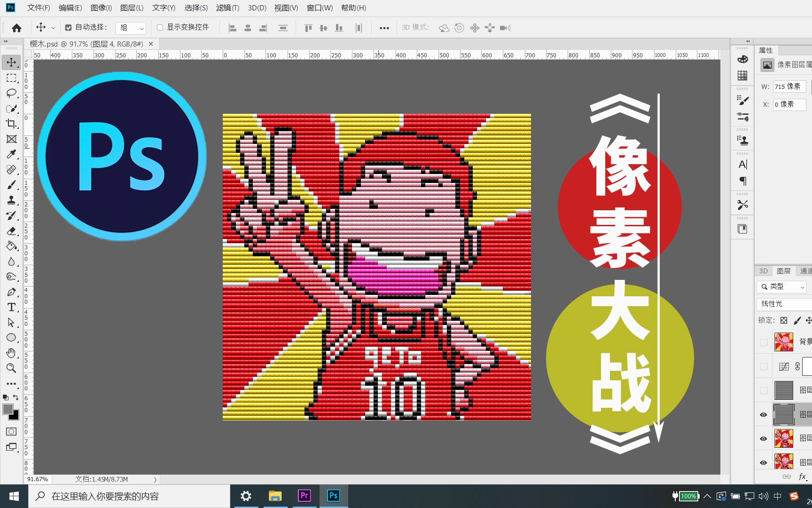Viewport: 812px width, 508px height.
Task: Select the Lasso tool
Action: (x=11, y=93)
